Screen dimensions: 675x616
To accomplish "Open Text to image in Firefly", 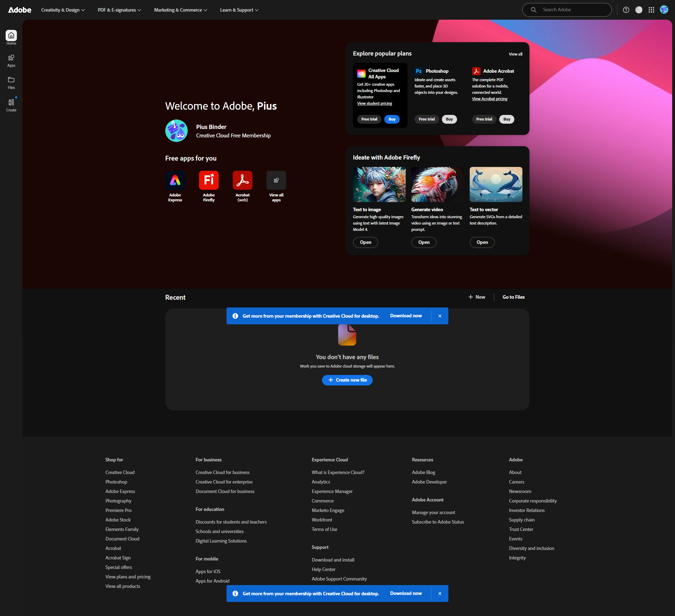I will [366, 242].
